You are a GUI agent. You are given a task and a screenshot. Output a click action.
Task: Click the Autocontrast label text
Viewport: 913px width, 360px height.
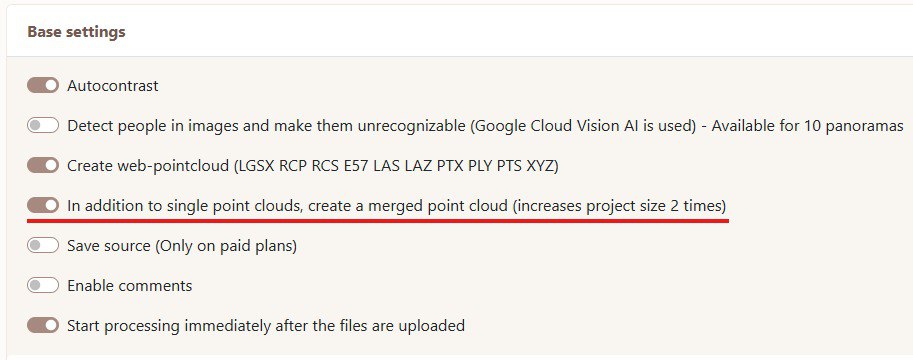pyautogui.click(x=113, y=86)
